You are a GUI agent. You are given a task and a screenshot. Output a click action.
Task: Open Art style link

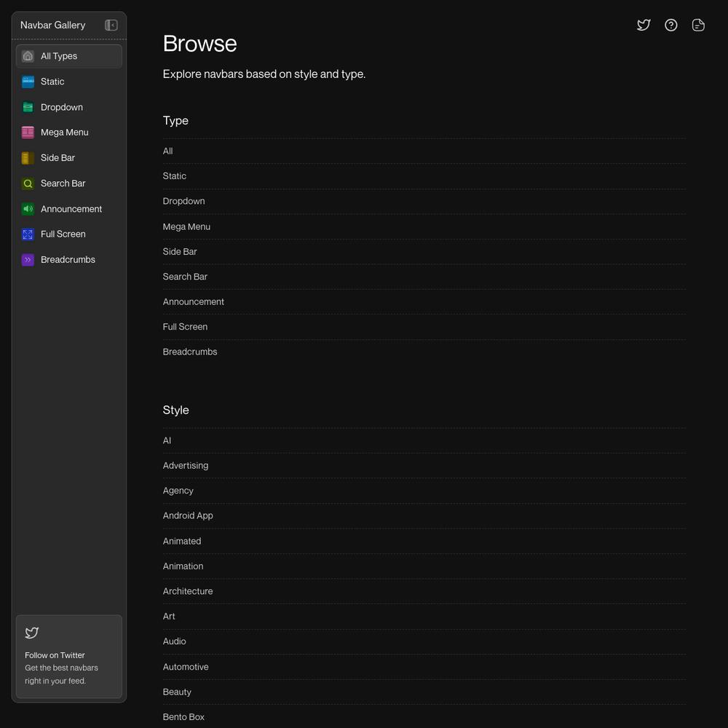[x=169, y=617]
